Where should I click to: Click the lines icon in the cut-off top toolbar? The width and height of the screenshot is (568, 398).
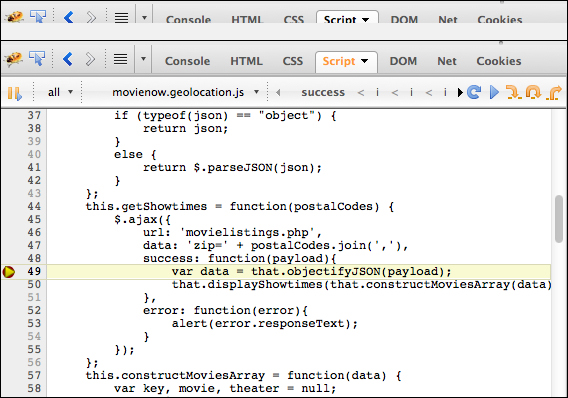point(121,17)
